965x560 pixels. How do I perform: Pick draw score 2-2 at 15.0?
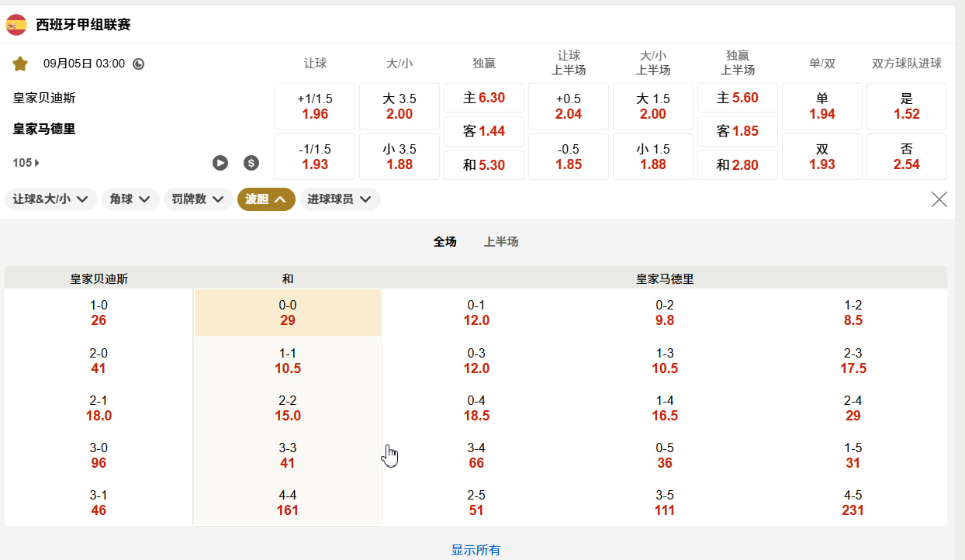[x=288, y=408]
